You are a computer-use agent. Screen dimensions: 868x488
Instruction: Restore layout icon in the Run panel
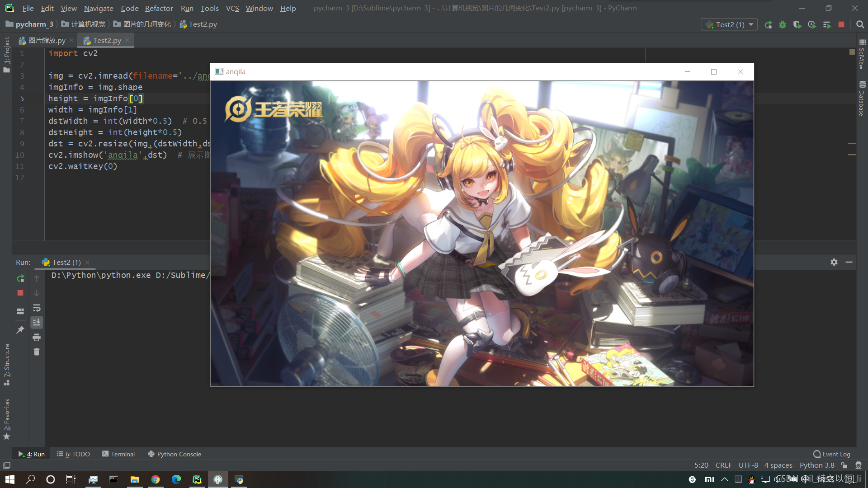coord(20,311)
